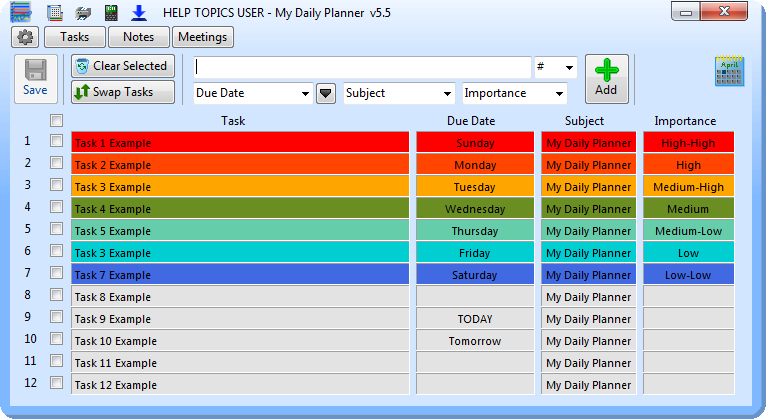
Task: Click the Medium-High importance cell
Action: click(688, 186)
